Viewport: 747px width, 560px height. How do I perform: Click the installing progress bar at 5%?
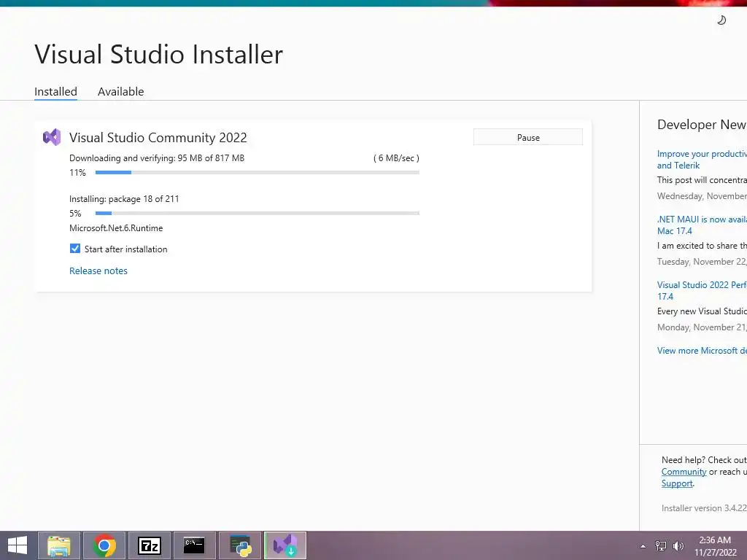pos(258,214)
